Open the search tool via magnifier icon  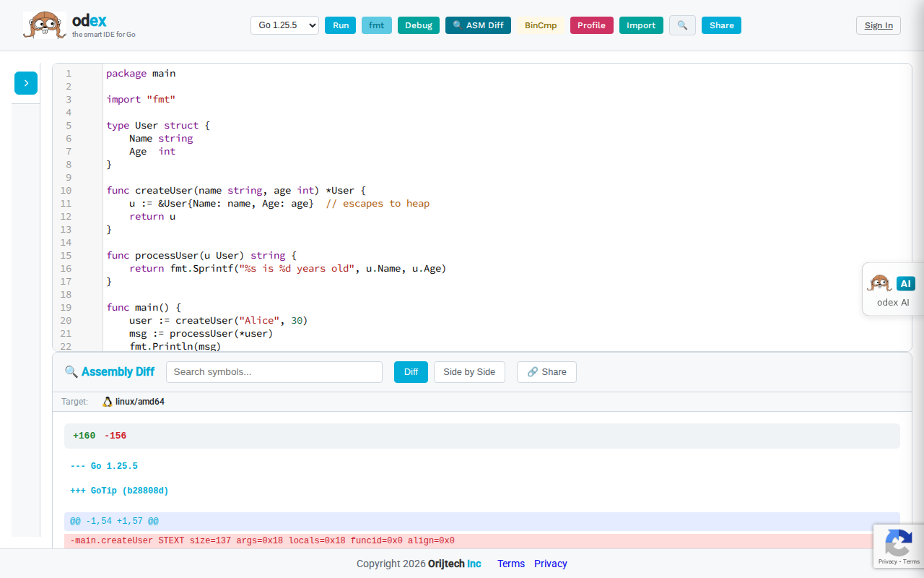pos(682,25)
